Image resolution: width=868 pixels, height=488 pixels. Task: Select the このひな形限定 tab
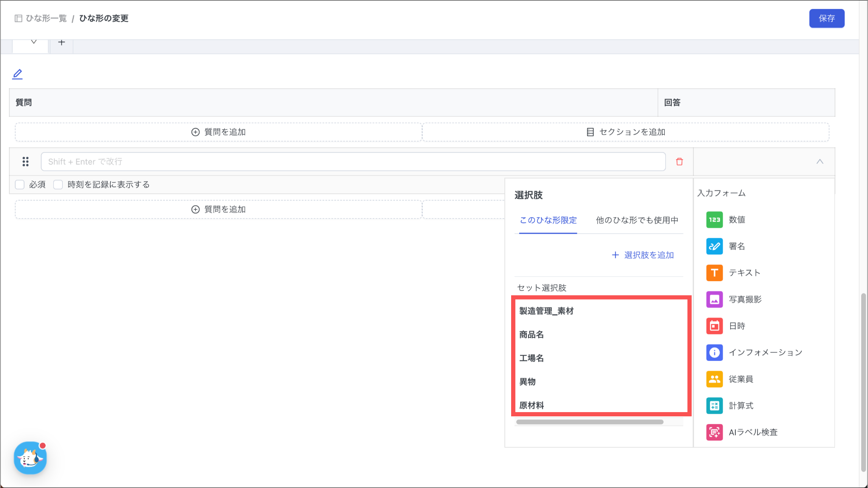pos(548,220)
